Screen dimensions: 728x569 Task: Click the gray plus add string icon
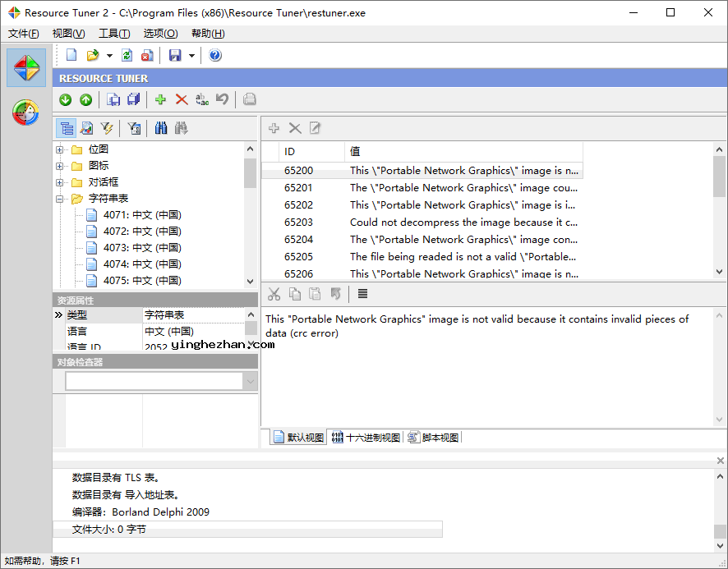click(274, 128)
